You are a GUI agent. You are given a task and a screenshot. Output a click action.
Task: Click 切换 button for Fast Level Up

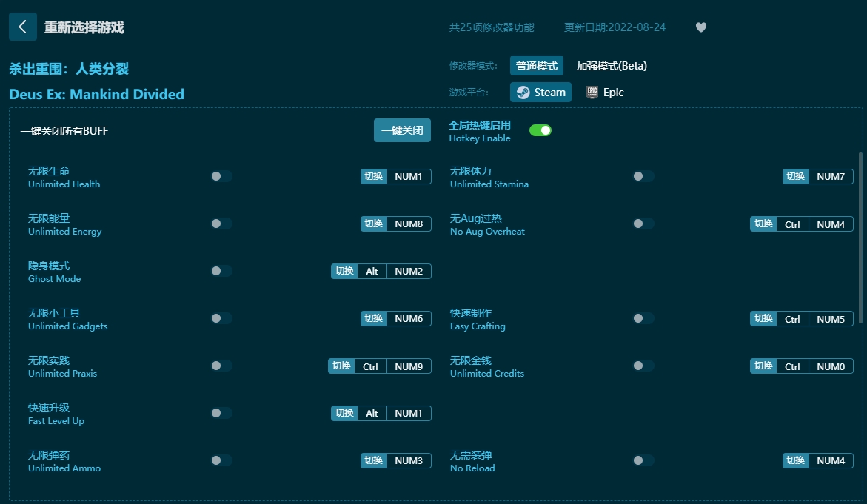(x=344, y=414)
